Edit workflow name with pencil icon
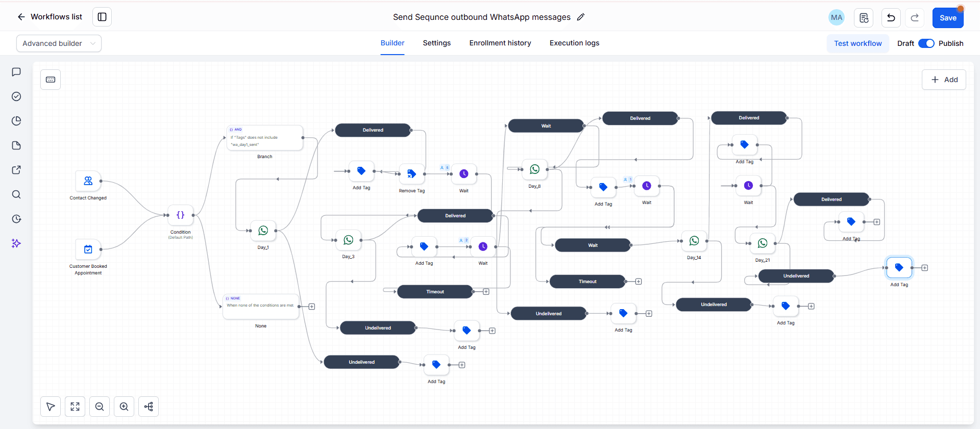Viewport: 980px width, 429px height. coord(581,17)
